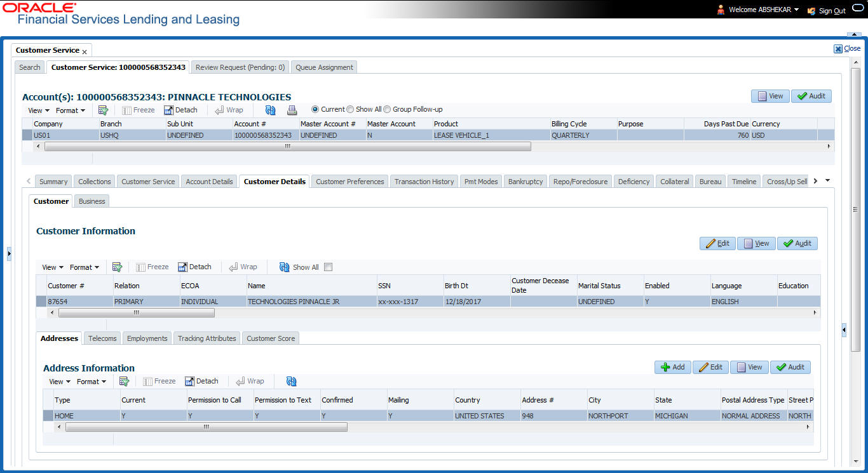Open the Format menu in Accounts toolbar

point(71,110)
